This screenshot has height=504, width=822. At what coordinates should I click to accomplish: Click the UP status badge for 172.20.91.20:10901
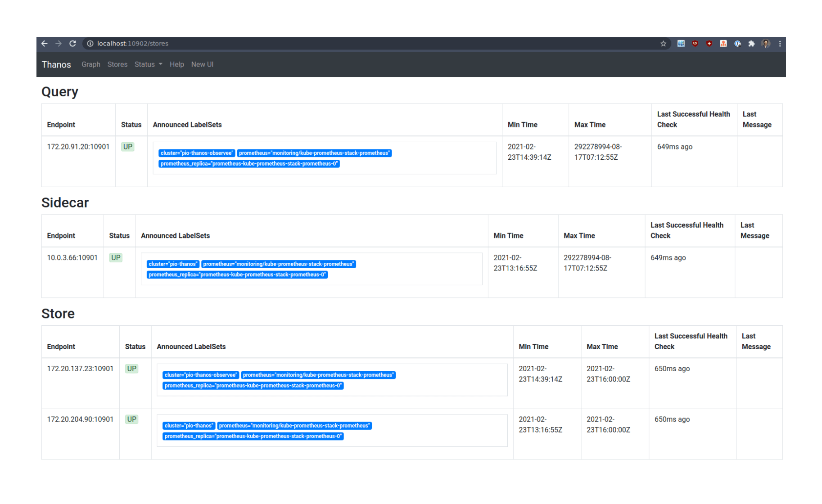tap(128, 147)
